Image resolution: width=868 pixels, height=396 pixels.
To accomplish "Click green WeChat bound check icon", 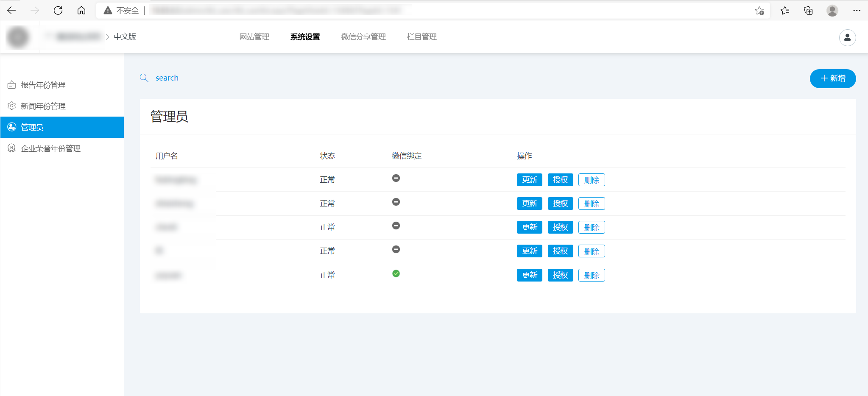I will (396, 273).
